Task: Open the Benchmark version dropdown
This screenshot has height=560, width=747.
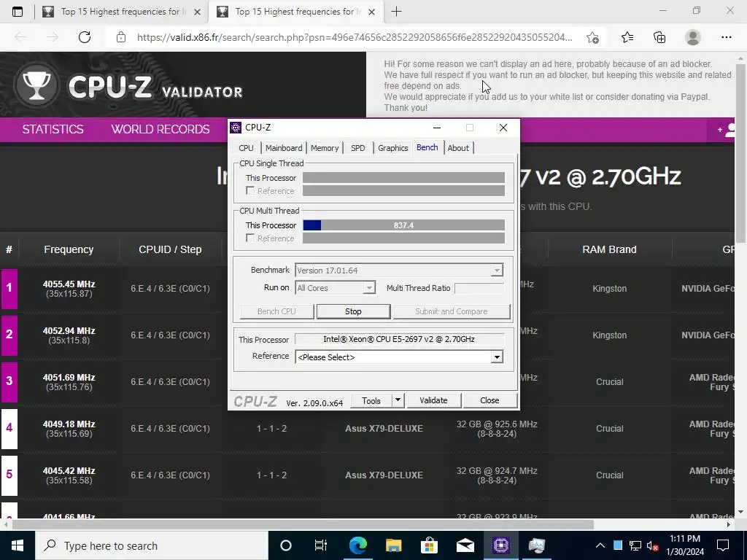Action: tap(496, 271)
